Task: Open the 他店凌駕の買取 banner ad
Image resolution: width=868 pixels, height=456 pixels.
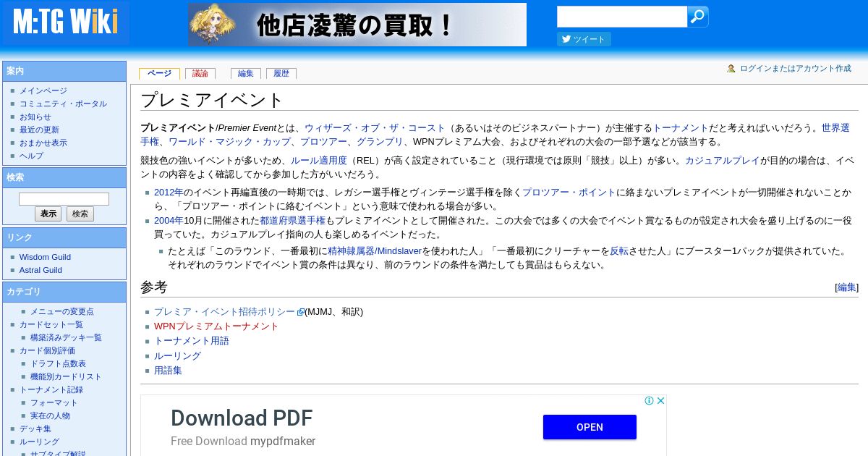Action: click(x=357, y=25)
